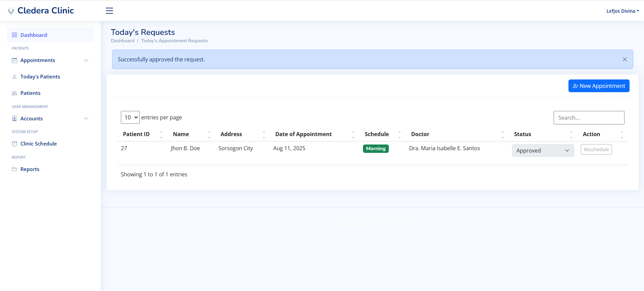Click the Clinic Schedule clock icon
Screen dimensions: 644x291
tap(14, 144)
